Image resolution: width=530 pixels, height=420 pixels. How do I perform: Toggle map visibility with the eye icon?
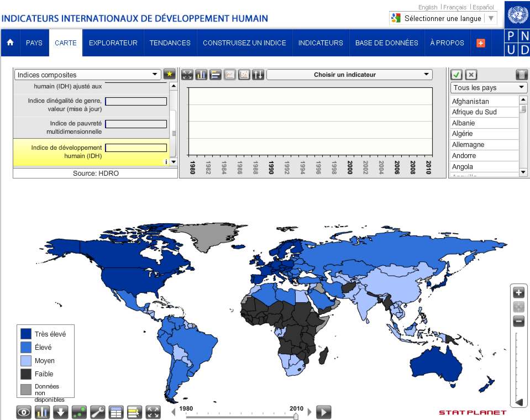click(x=24, y=412)
